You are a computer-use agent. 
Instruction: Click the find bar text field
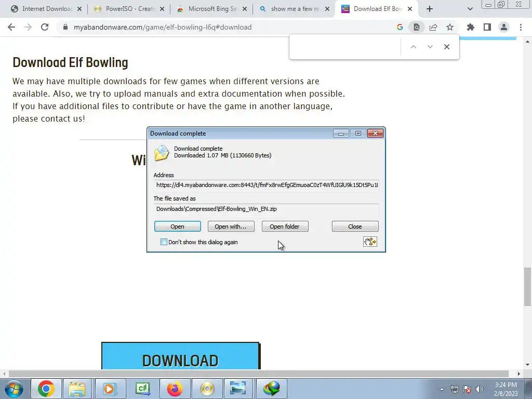coord(346,47)
